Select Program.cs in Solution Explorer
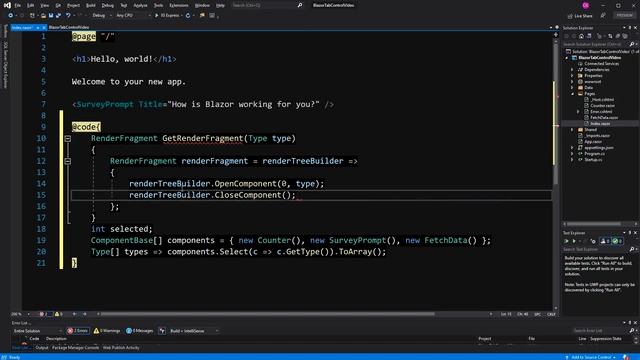Screen dimensions: 640x360 tap(594, 154)
